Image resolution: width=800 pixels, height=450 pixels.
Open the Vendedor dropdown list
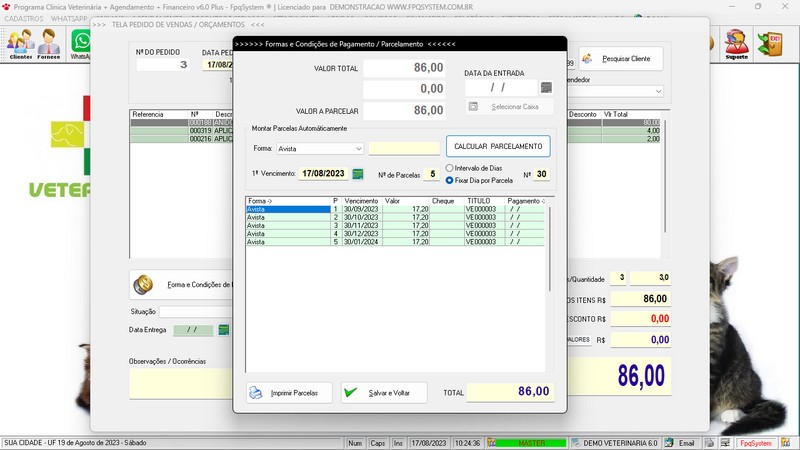(658, 91)
